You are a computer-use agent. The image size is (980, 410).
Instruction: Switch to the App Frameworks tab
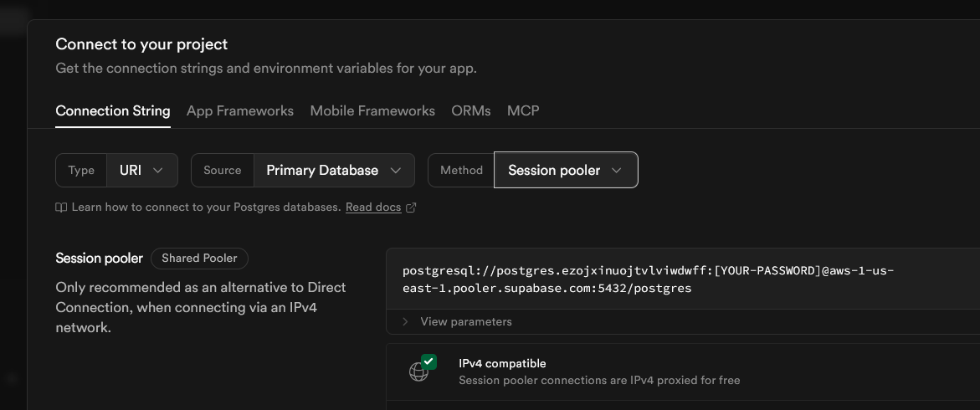pyautogui.click(x=240, y=110)
